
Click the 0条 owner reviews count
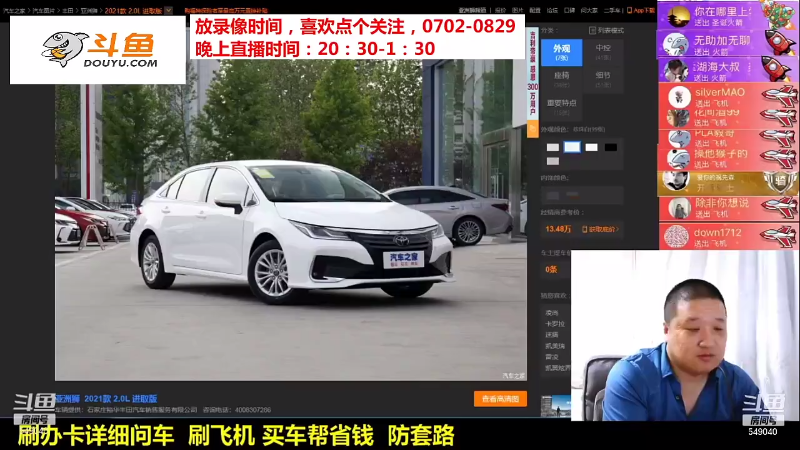[551, 269]
